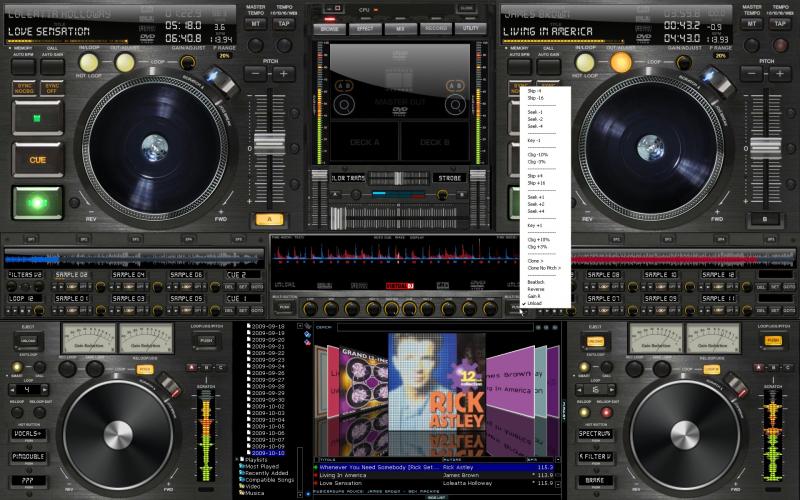Switch to the EFFECT tab
This screenshot has height=500, width=800.
[364, 29]
